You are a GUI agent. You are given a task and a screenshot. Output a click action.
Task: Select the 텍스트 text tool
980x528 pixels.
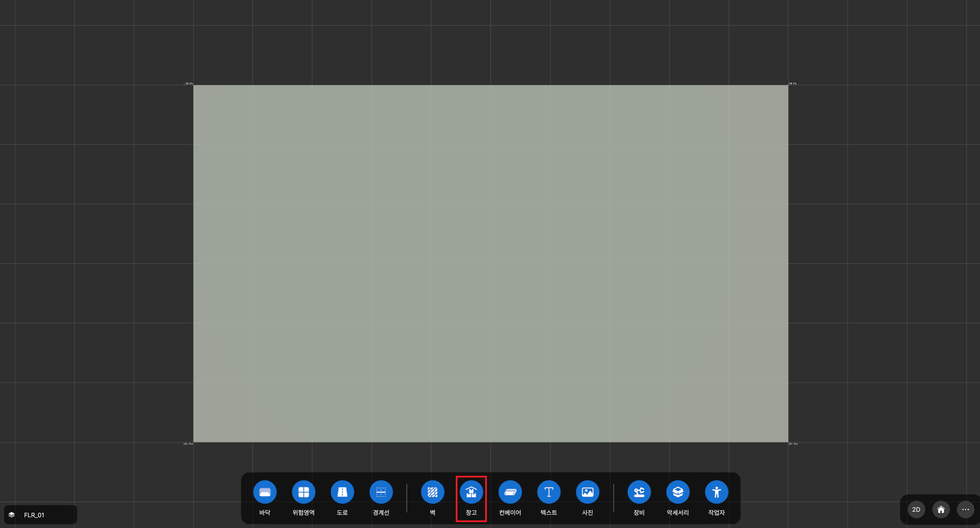pyautogui.click(x=548, y=491)
